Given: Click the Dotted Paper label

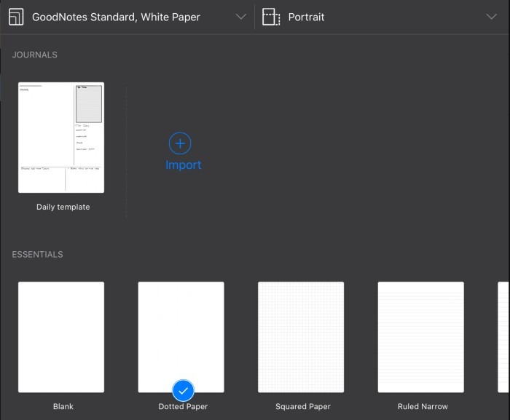Looking at the screenshot, I should pyautogui.click(x=183, y=406).
